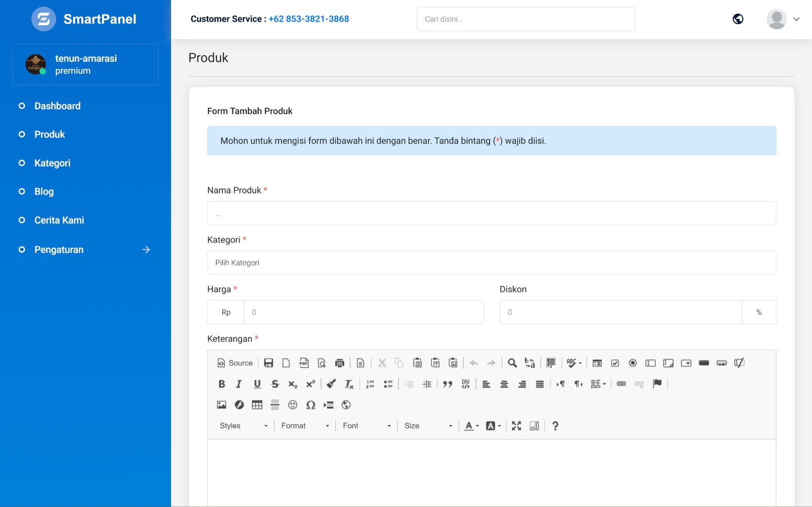Viewport: 812px width, 507px height.
Task: Toggle the bulleted list
Action: pos(388,384)
